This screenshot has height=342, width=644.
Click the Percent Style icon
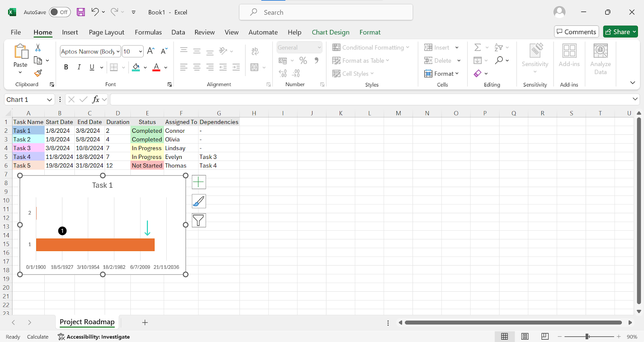(x=303, y=60)
